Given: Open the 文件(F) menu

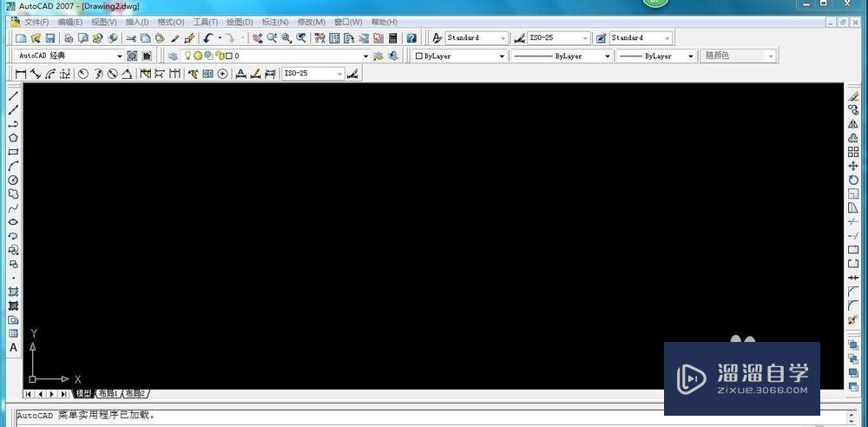Looking at the screenshot, I should (36, 23).
